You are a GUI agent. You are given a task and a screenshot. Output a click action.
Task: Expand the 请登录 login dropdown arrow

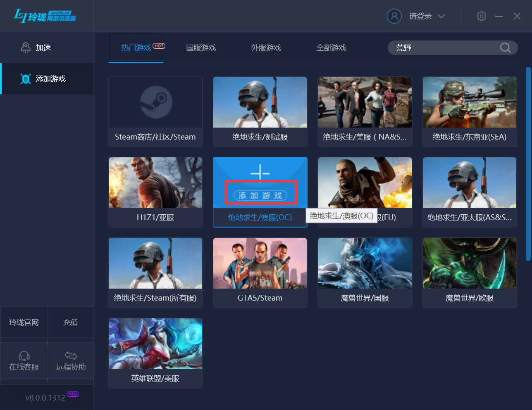coord(441,17)
